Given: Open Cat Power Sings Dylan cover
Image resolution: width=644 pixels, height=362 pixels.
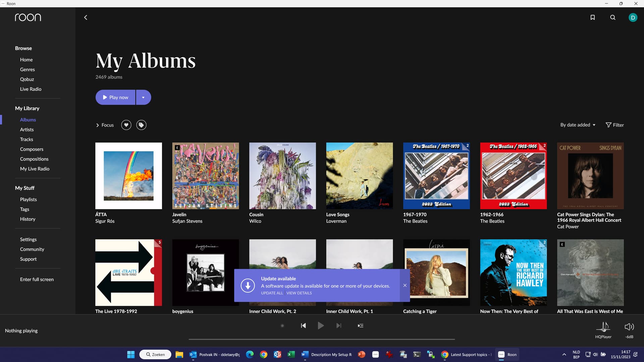Looking at the screenshot, I should pyautogui.click(x=590, y=176).
